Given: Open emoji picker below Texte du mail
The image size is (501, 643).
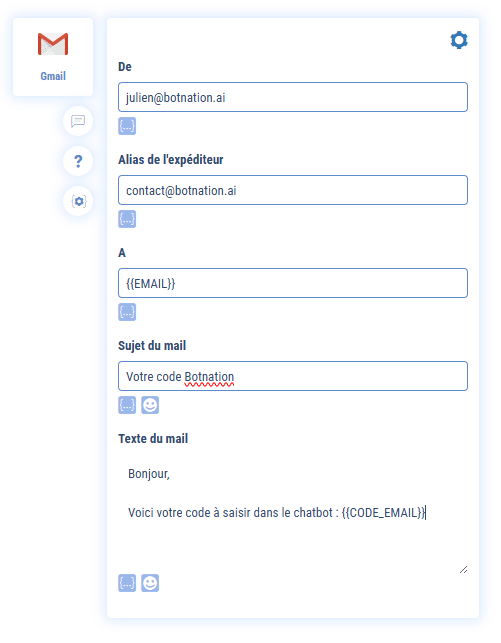Looking at the screenshot, I should point(150,583).
